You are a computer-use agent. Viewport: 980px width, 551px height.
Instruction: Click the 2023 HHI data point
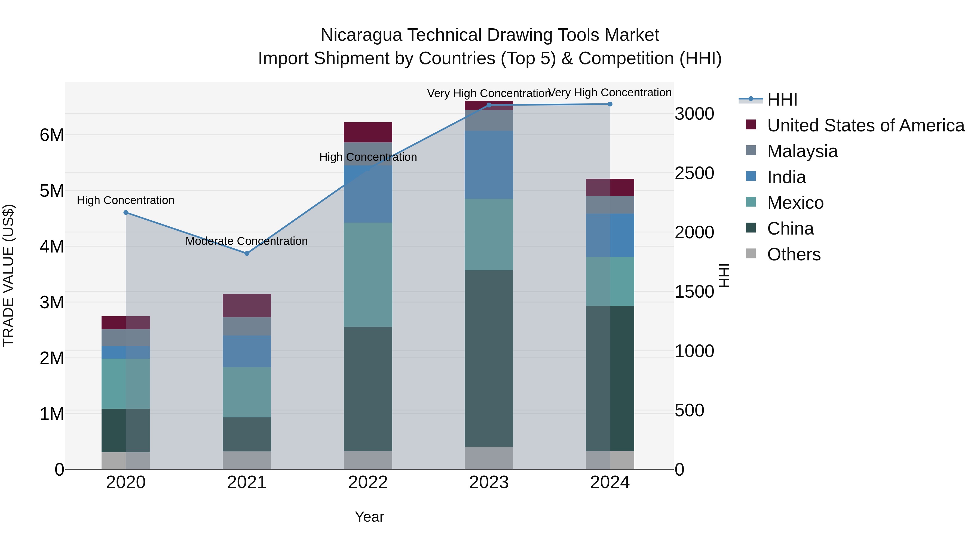click(x=489, y=105)
